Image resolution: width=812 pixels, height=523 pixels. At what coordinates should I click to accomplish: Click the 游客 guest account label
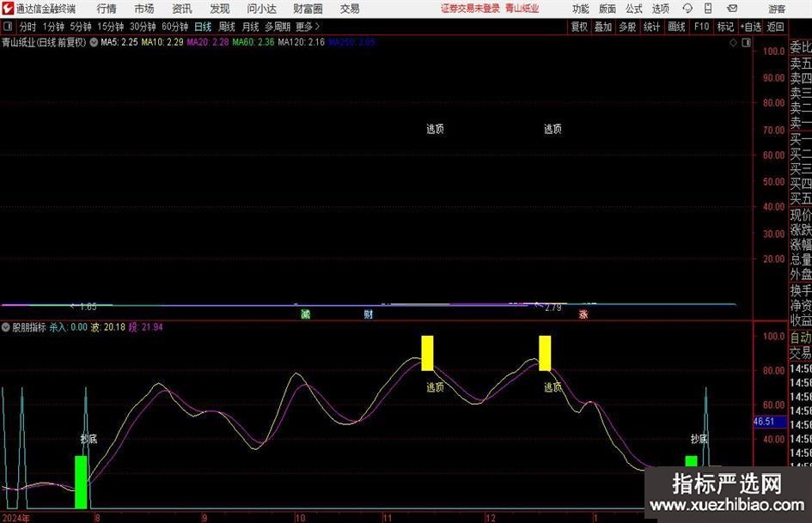click(776, 9)
